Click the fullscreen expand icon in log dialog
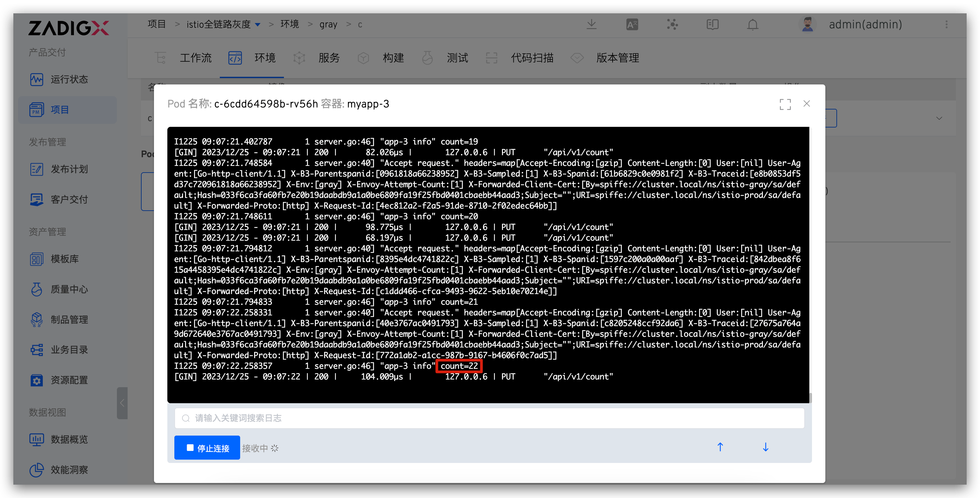Image resolution: width=980 pixels, height=498 pixels. (x=785, y=104)
